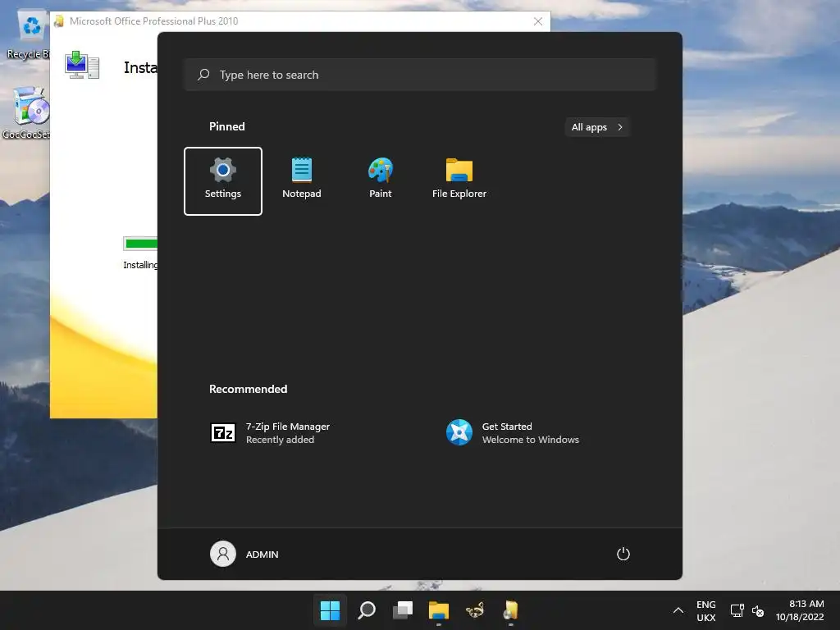Click the Office installer computer icon

point(82,66)
